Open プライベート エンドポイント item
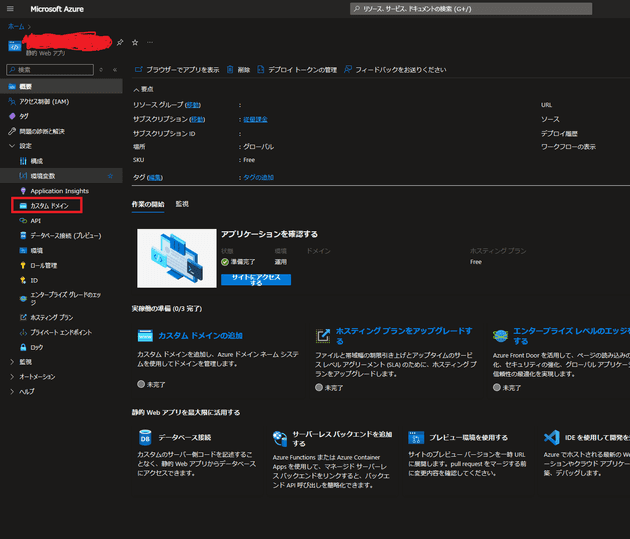This screenshot has height=539, width=630. 61,332
